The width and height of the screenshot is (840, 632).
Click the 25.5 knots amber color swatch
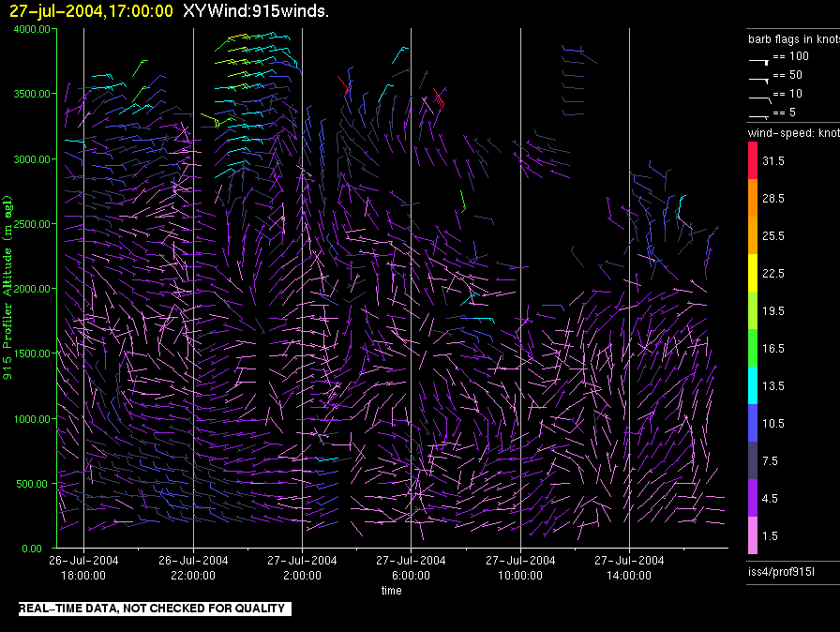[x=753, y=235]
